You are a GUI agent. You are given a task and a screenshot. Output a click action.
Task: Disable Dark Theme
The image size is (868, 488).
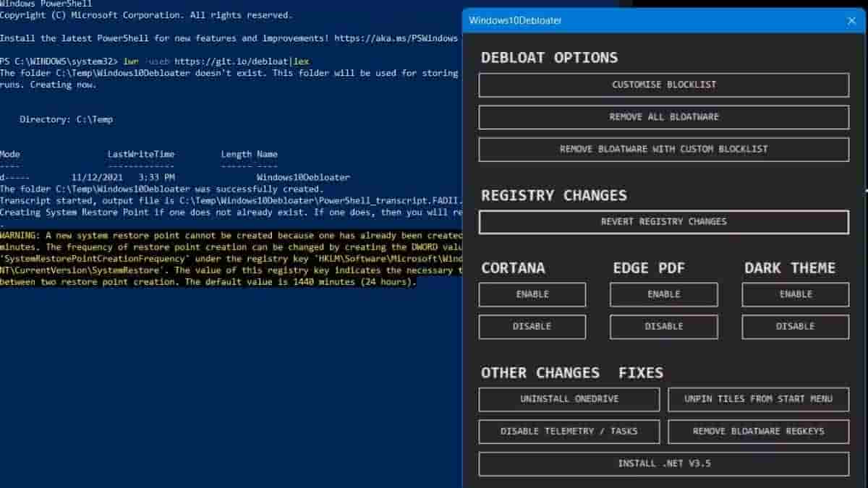(x=795, y=327)
